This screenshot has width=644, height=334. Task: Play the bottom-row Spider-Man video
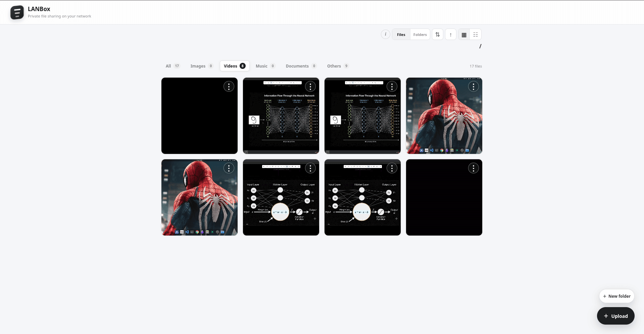(x=199, y=198)
